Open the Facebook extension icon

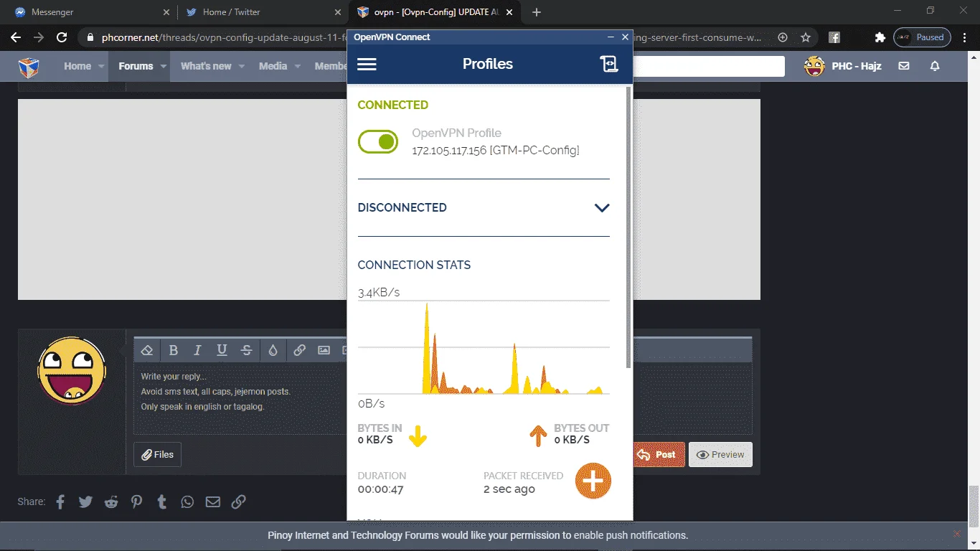coord(834,37)
